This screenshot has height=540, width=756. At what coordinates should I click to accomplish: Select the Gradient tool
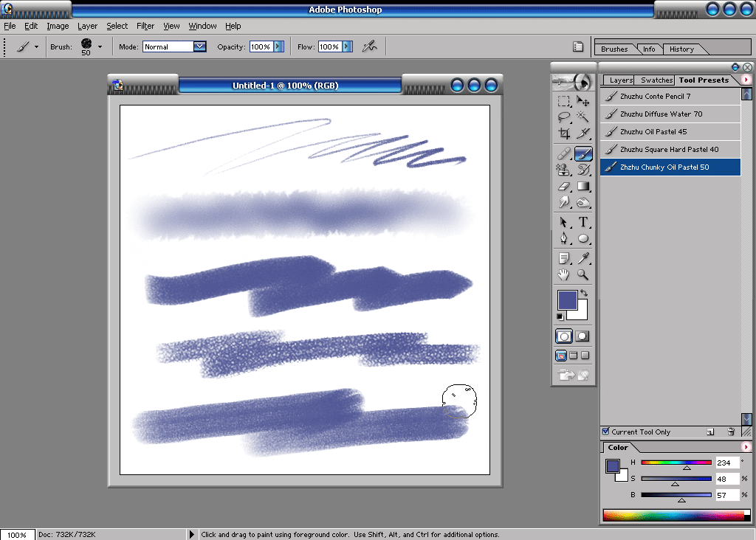pyautogui.click(x=583, y=186)
